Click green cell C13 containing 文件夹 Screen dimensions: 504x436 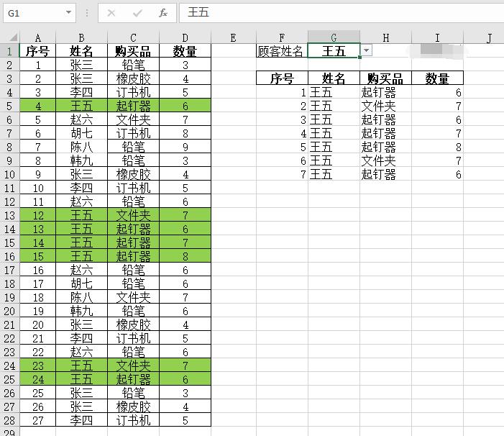coord(134,215)
